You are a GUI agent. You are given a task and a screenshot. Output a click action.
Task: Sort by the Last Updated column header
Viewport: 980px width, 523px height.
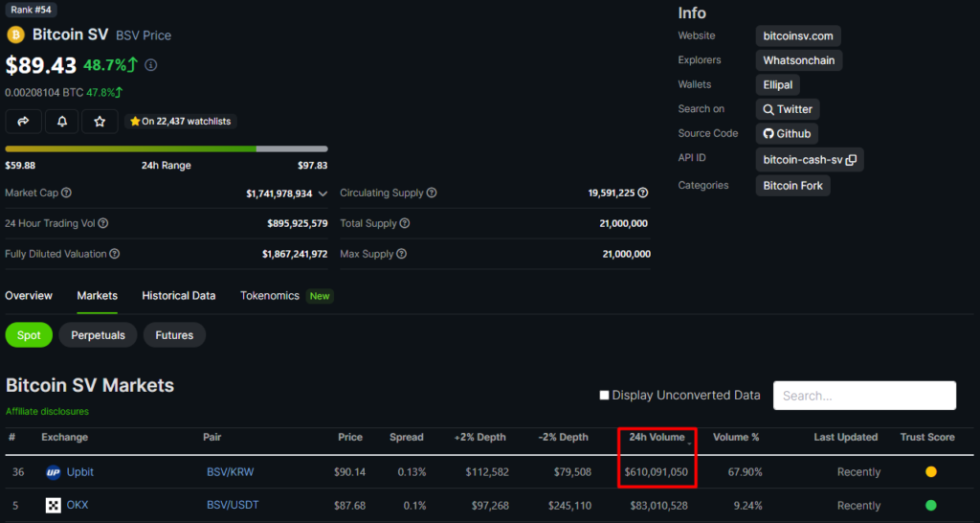point(846,438)
